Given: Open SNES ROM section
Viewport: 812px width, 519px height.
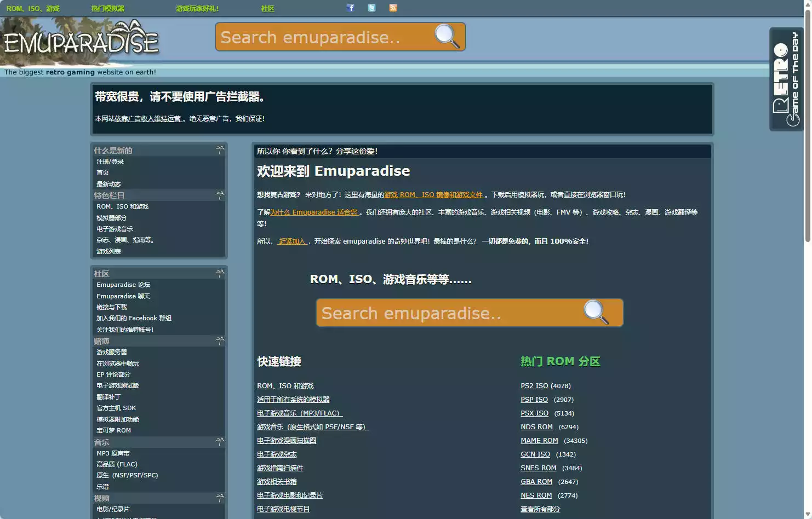Looking at the screenshot, I should (539, 468).
